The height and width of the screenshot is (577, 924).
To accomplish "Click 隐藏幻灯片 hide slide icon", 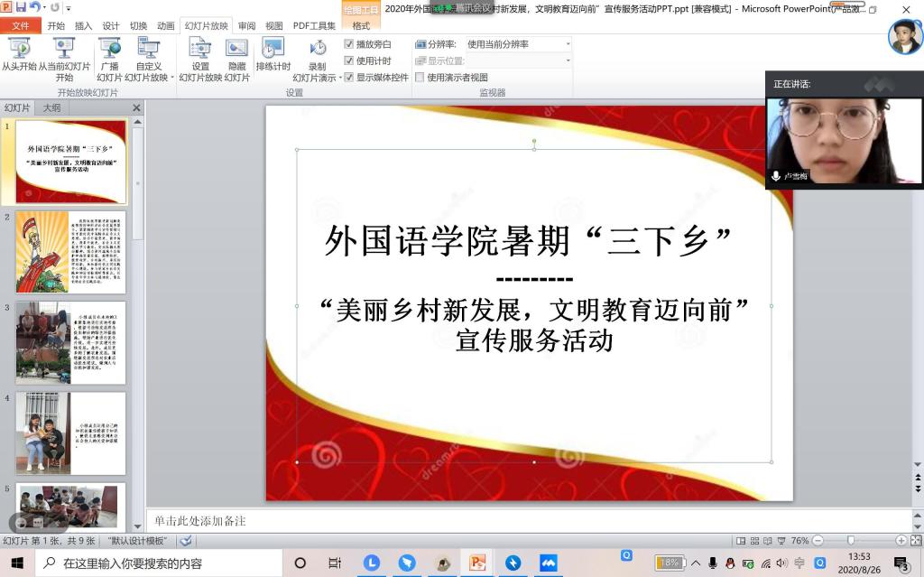I will click(x=236, y=50).
